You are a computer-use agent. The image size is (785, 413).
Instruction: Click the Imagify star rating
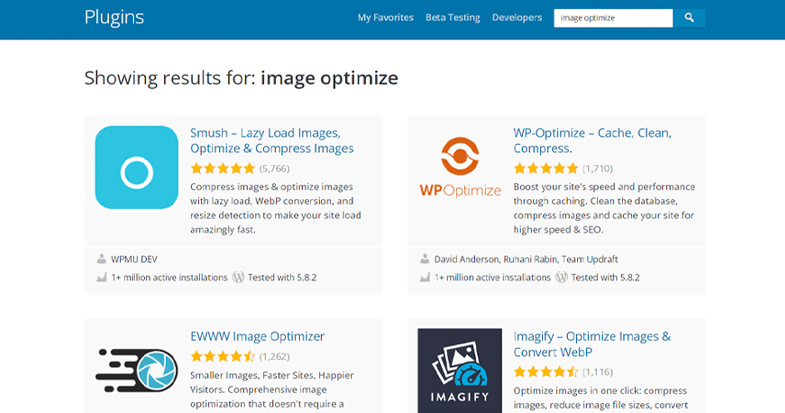coord(546,372)
